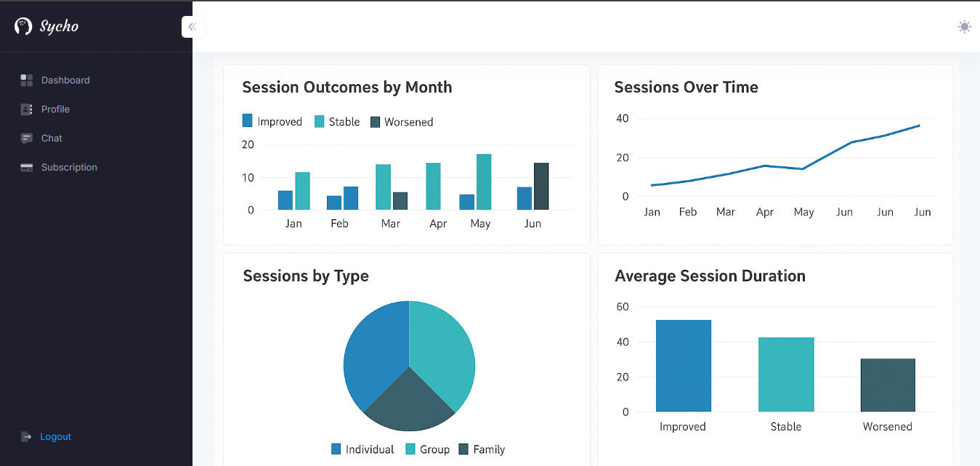Click the Profile card icon in sidebar
The width and height of the screenshot is (980, 466).
[x=27, y=110]
